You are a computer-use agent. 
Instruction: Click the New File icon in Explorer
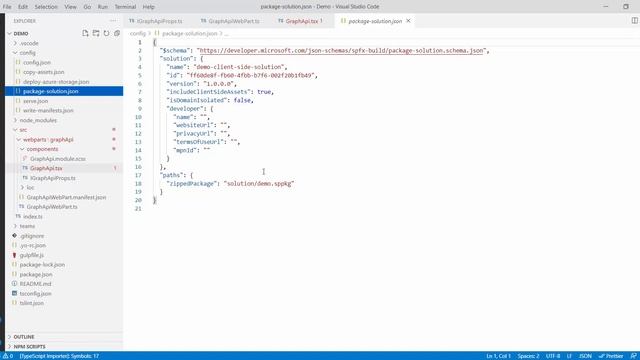(85, 33)
